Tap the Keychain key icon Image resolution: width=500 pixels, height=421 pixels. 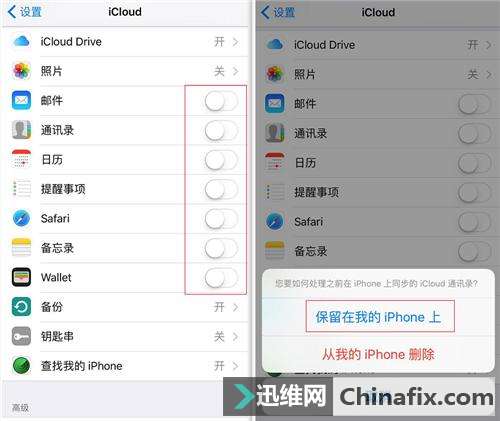pyautogui.click(x=22, y=336)
